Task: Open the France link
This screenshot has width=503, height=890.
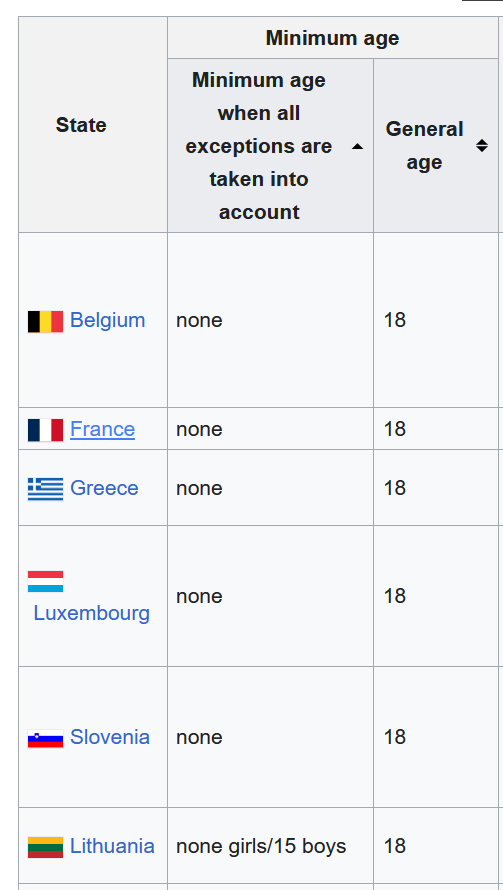Action: [x=102, y=429]
